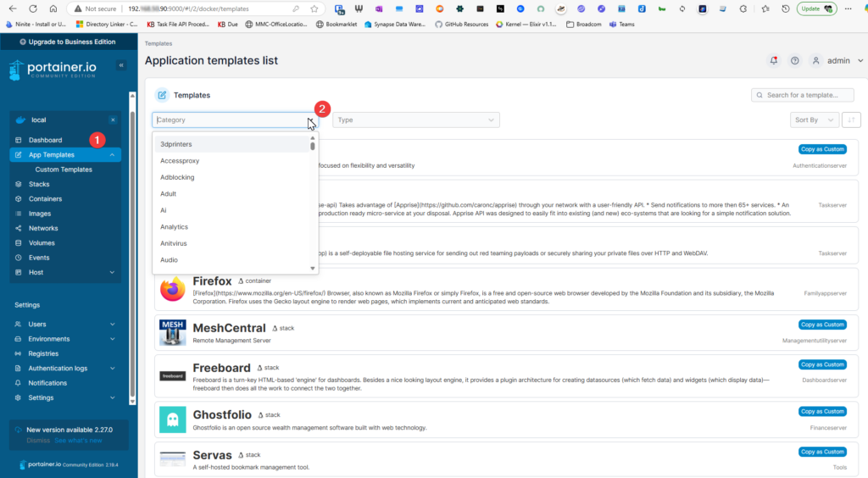Copy MeshCentral template as custom
The height and width of the screenshot is (478, 868).
821,325
